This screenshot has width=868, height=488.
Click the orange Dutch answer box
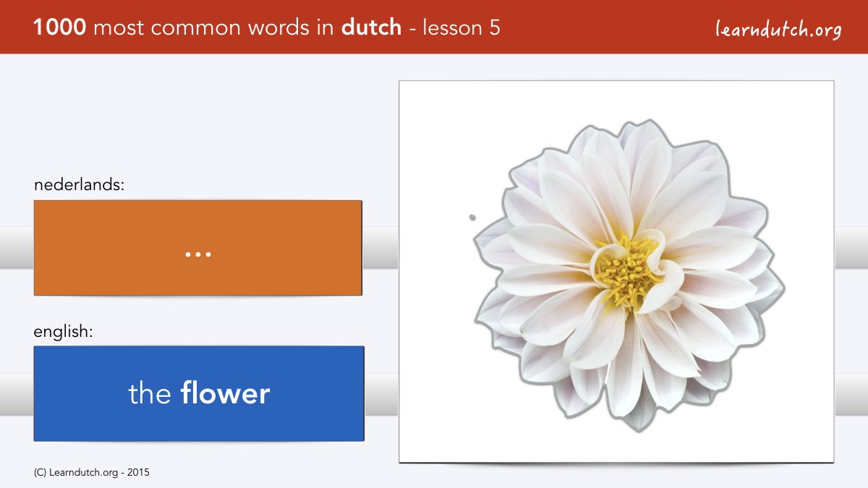(x=197, y=248)
